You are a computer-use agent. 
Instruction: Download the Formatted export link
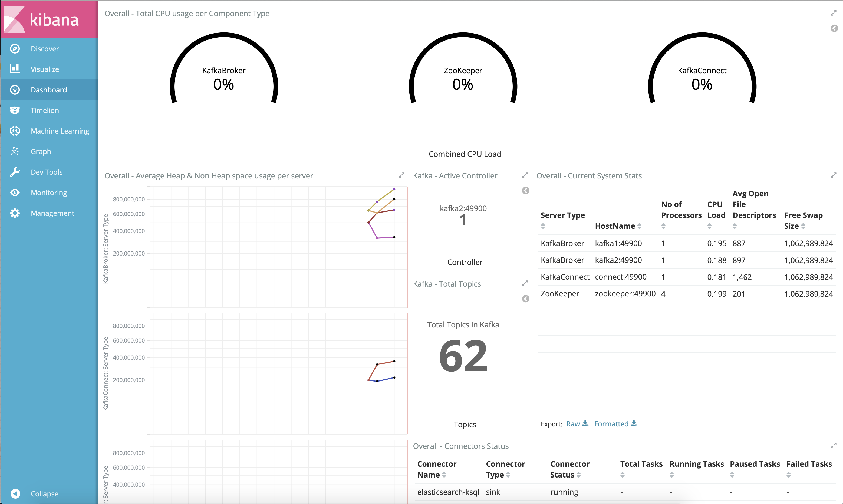pyautogui.click(x=615, y=424)
